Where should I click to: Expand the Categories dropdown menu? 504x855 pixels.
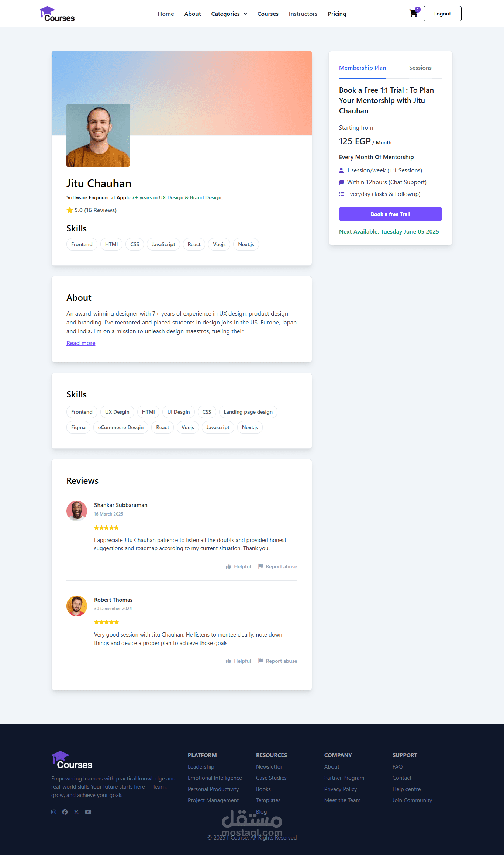coord(229,14)
